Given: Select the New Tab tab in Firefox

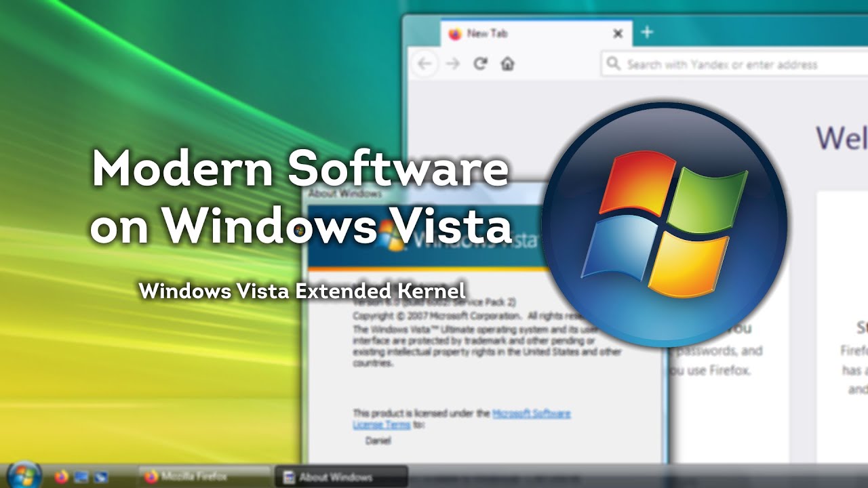Looking at the screenshot, I should [536, 33].
